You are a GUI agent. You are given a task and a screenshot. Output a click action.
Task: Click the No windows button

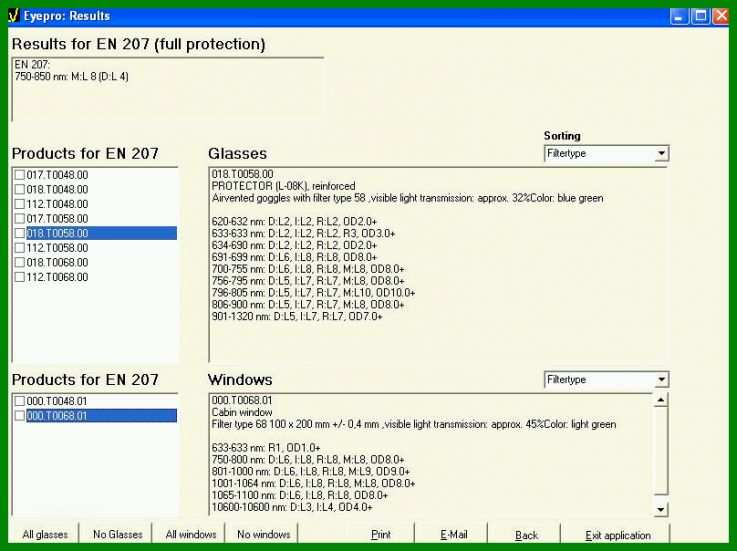[264, 535]
